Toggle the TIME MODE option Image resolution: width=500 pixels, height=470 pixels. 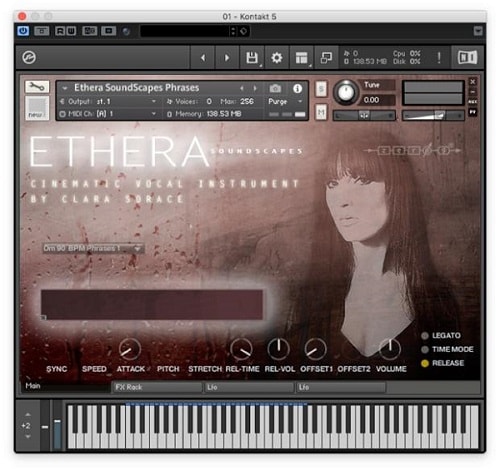(425, 349)
